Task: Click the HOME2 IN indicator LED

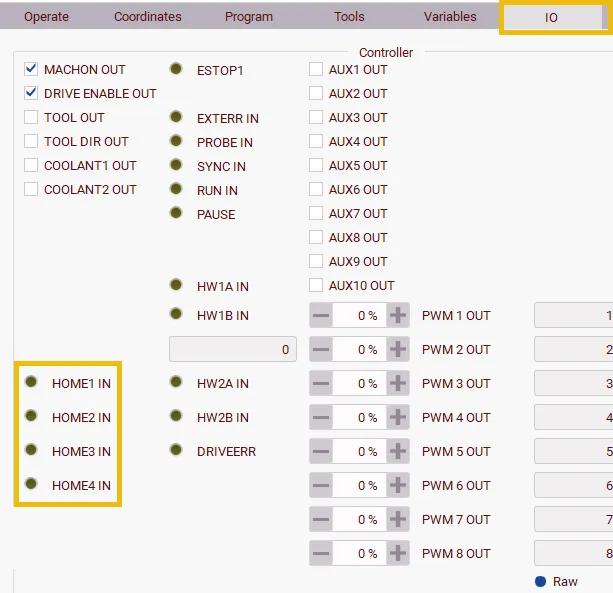Action: [31, 416]
